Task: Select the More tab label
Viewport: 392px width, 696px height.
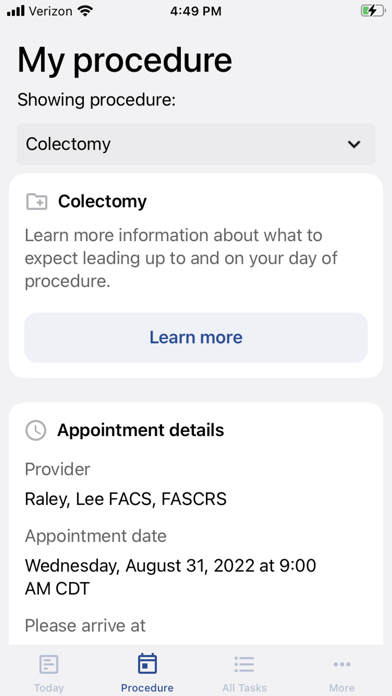Action: pos(342,688)
